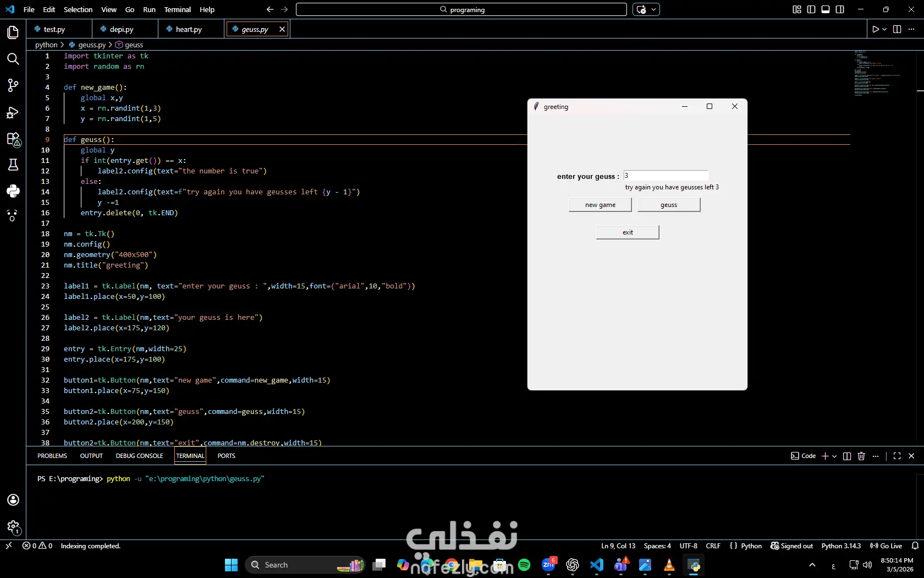
Task: Close the terminal panel
Action: (x=911, y=456)
